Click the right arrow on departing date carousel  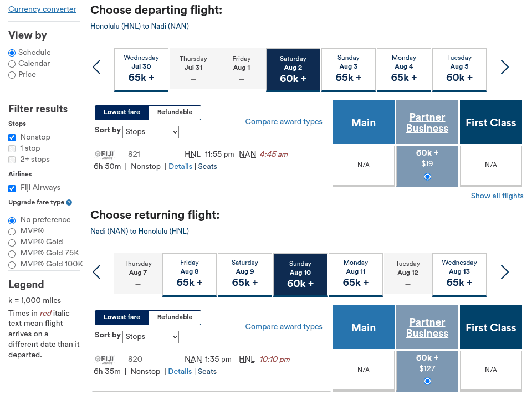[x=504, y=67]
